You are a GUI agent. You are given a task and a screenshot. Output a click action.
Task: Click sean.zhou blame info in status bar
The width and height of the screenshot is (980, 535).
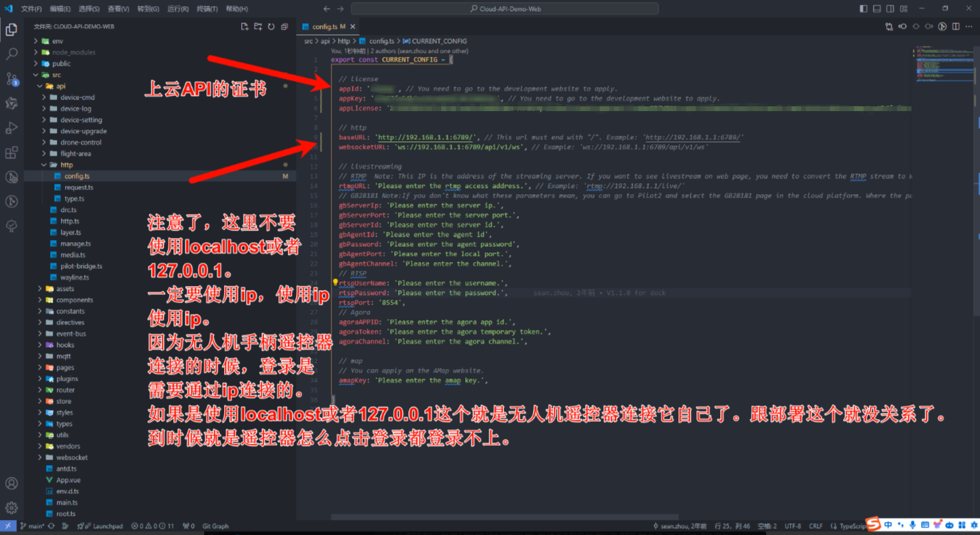pyautogui.click(x=679, y=526)
